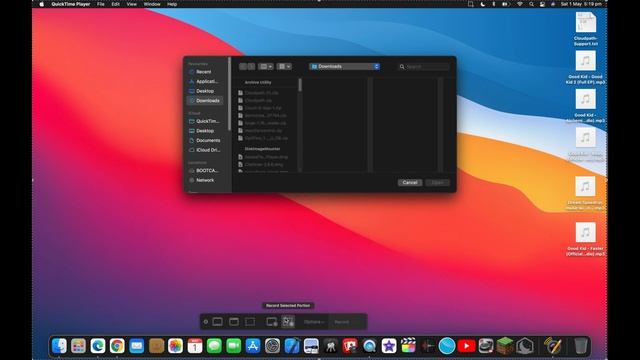The height and width of the screenshot is (360, 640).
Task: Choose Record Entire Screen
Action: click(x=272, y=322)
